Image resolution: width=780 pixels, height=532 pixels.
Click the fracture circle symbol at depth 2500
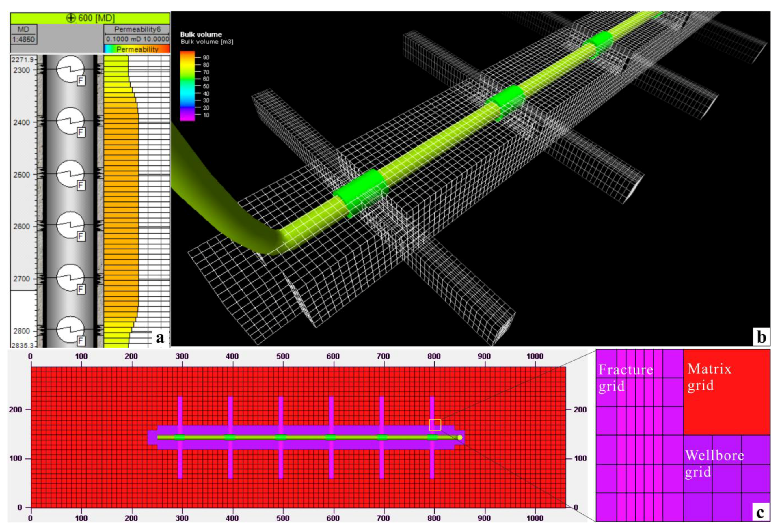tap(70, 173)
